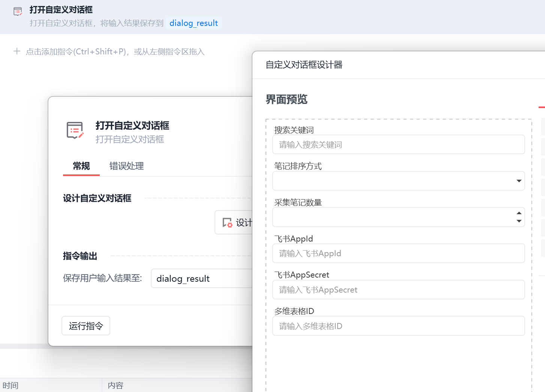The height and width of the screenshot is (392, 545).
Task: Click the 多维表格ID field label
Action: 294,311
